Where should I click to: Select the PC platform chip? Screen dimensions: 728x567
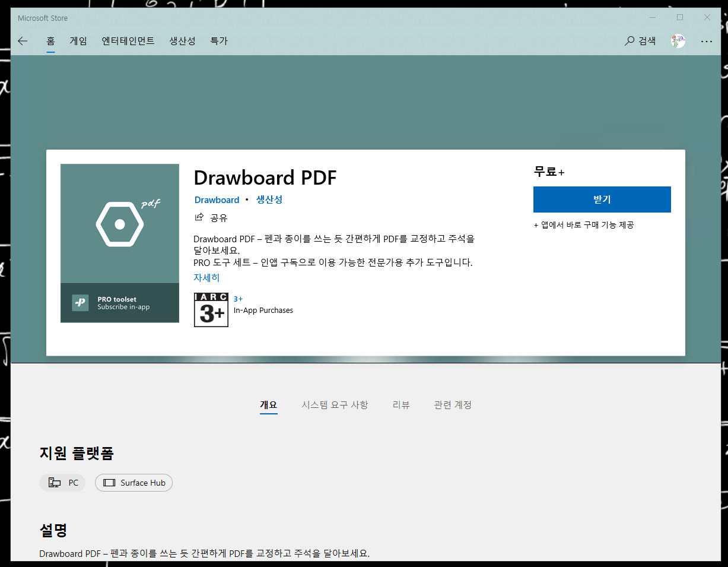(x=62, y=483)
